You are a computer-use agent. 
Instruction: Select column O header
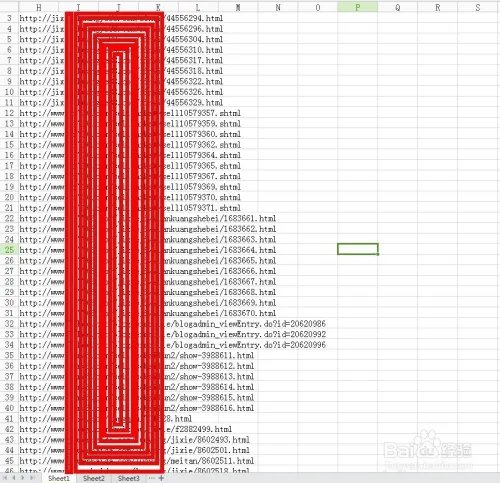coord(318,7)
